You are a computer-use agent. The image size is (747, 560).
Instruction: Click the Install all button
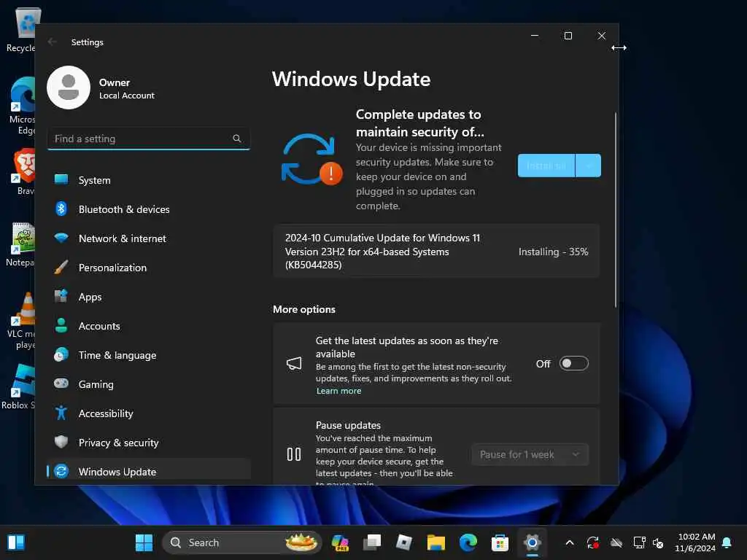point(546,166)
